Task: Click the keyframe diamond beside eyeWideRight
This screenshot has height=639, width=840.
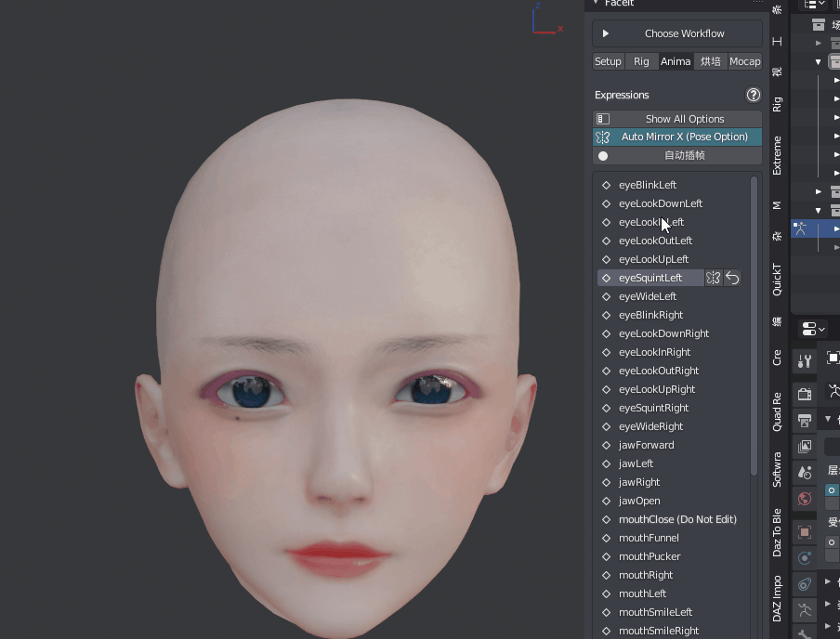Action: pos(607,426)
